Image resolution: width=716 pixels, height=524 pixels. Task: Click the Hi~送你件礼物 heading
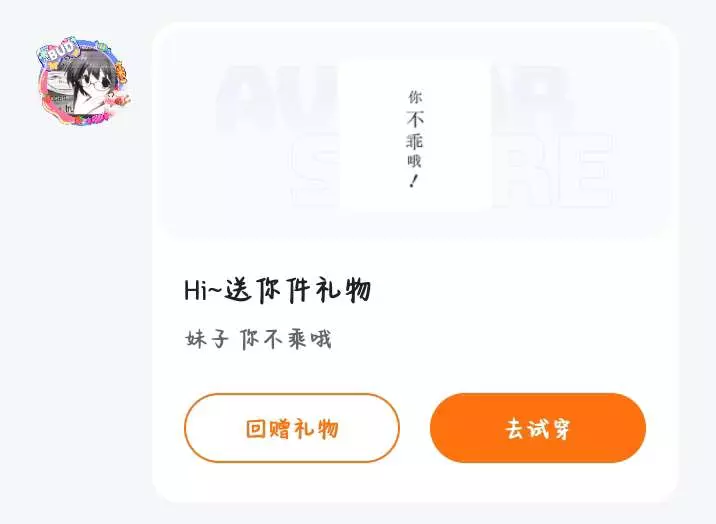click(277, 290)
